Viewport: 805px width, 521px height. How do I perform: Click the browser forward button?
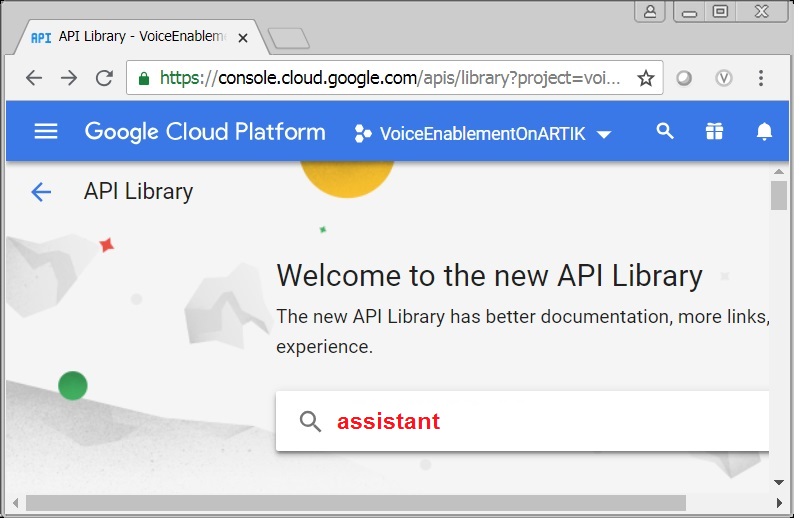(x=69, y=78)
